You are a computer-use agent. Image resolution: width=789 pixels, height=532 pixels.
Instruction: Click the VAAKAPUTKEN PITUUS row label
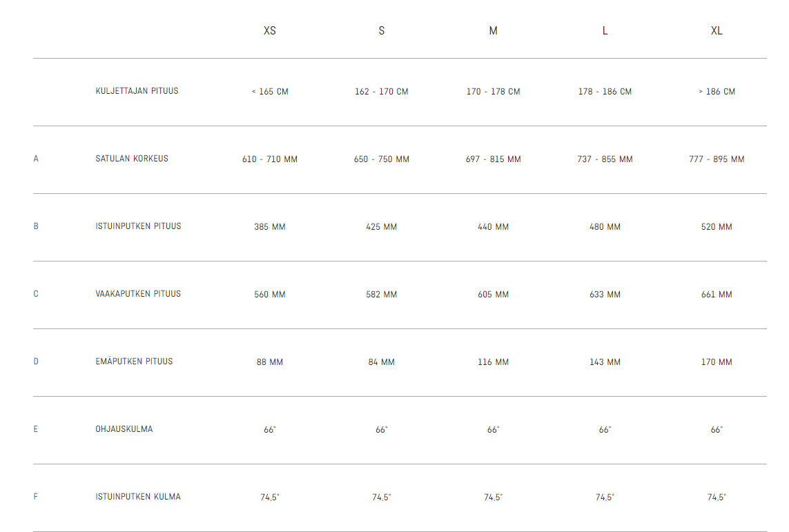[138, 294]
